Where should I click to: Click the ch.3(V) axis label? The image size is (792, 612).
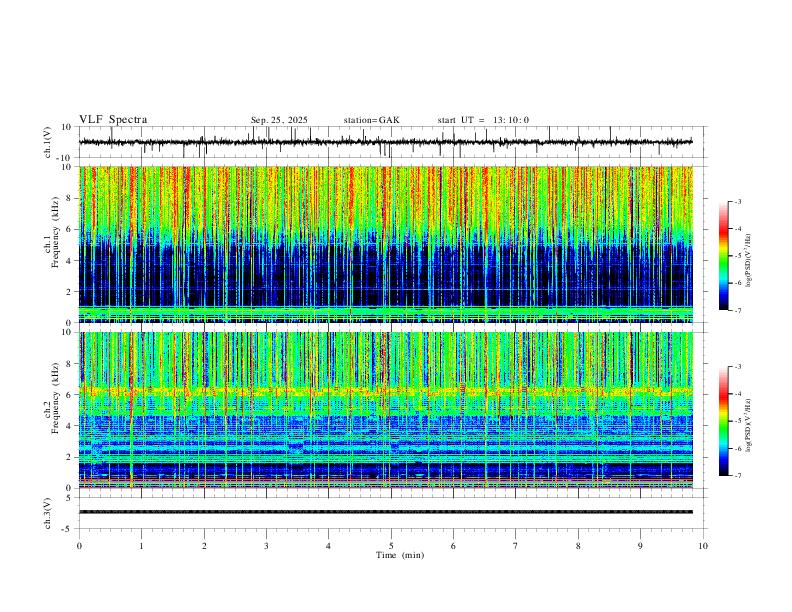pos(48,514)
